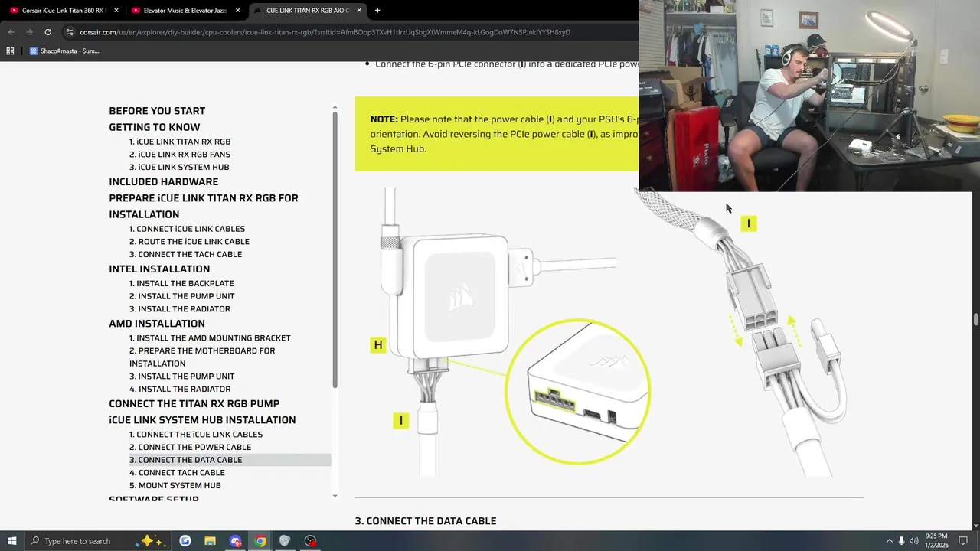The image size is (980, 551).
Task: Jump to iCUE LINK SYSTEM HUB INSTALLATION
Action: [x=202, y=420]
